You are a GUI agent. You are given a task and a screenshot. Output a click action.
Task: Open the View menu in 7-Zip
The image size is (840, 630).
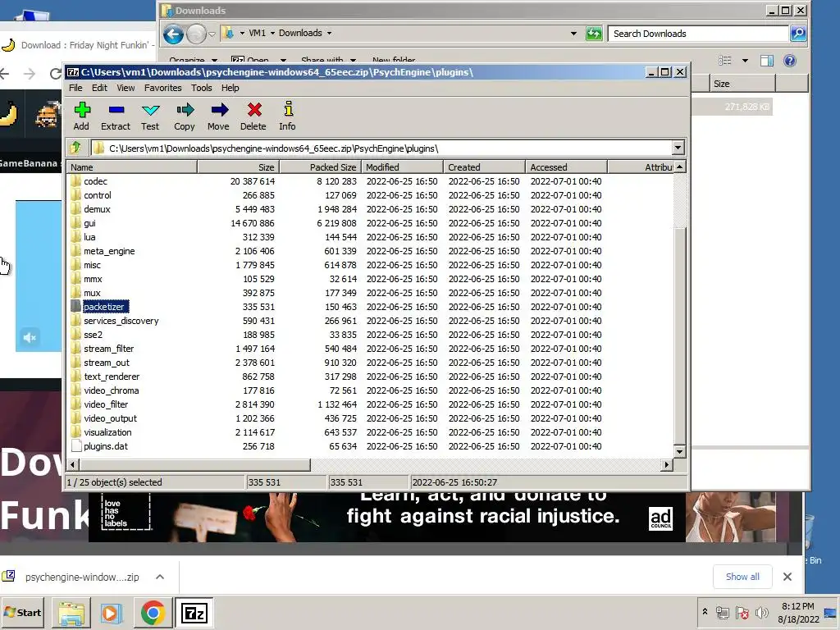click(126, 88)
